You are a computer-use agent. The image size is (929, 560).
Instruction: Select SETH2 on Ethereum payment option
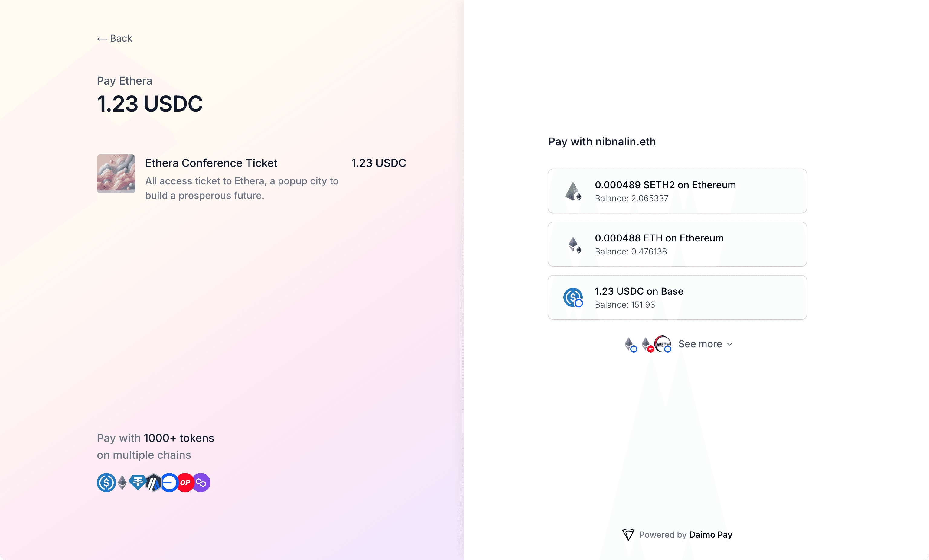click(677, 190)
